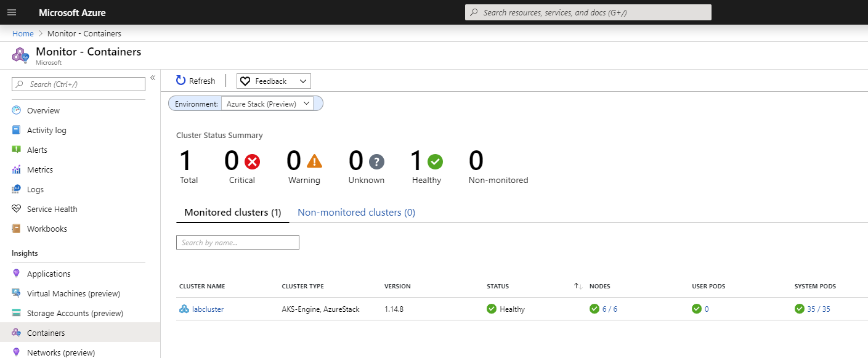Viewport: 868px width, 358px height.
Task: Click the Overview gauge icon
Action: (x=17, y=110)
